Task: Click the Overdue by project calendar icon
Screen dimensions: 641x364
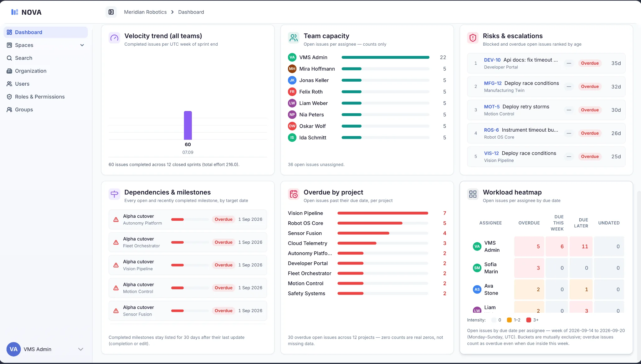Action: pyautogui.click(x=294, y=194)
